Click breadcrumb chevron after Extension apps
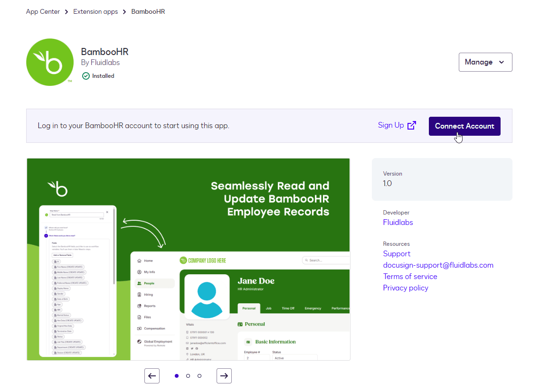540x392 pixels. click(x=124, y=12)
